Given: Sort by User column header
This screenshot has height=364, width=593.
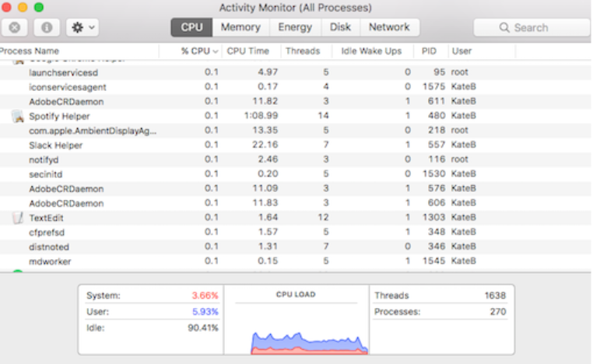Looking at the screenshot, I should (x=461, y=51).
